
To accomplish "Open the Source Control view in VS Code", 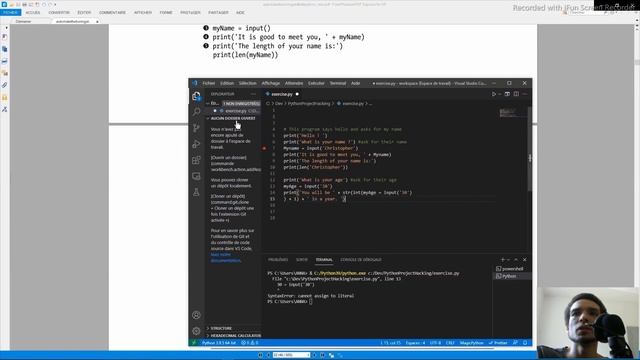I will (x=196, y=128).
